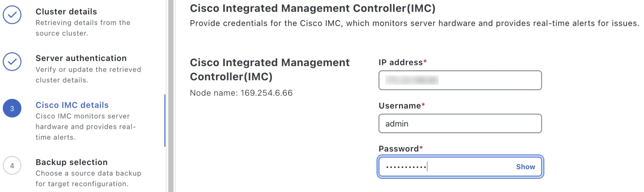Jump to the Backup selection step
This screenshot has width=644, height=192.
click(71, 162)
